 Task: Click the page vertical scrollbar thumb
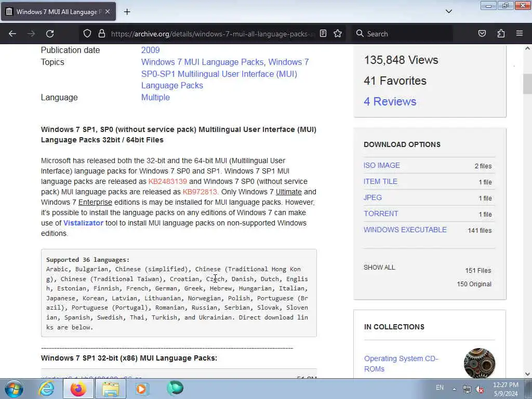coord(527,84)
